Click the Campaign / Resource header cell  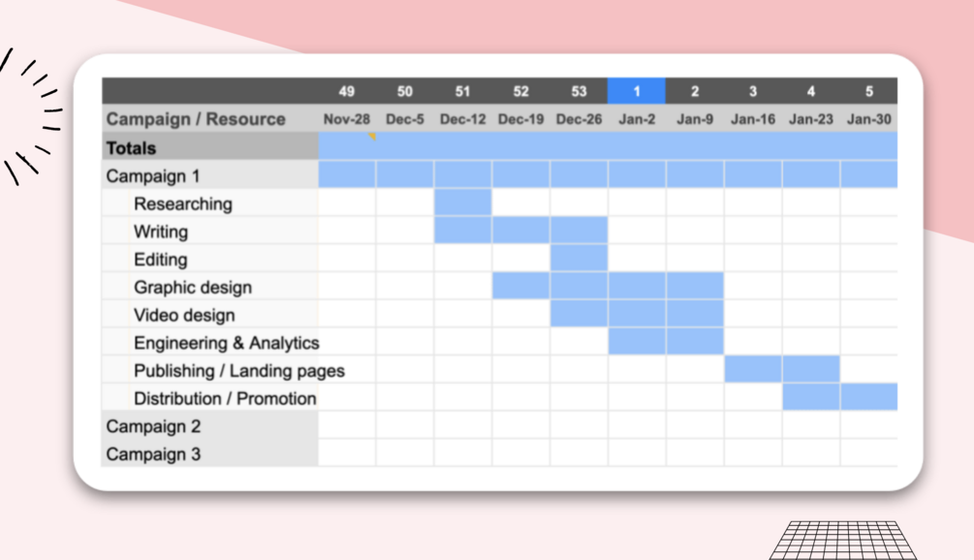(x=196, y=119)
